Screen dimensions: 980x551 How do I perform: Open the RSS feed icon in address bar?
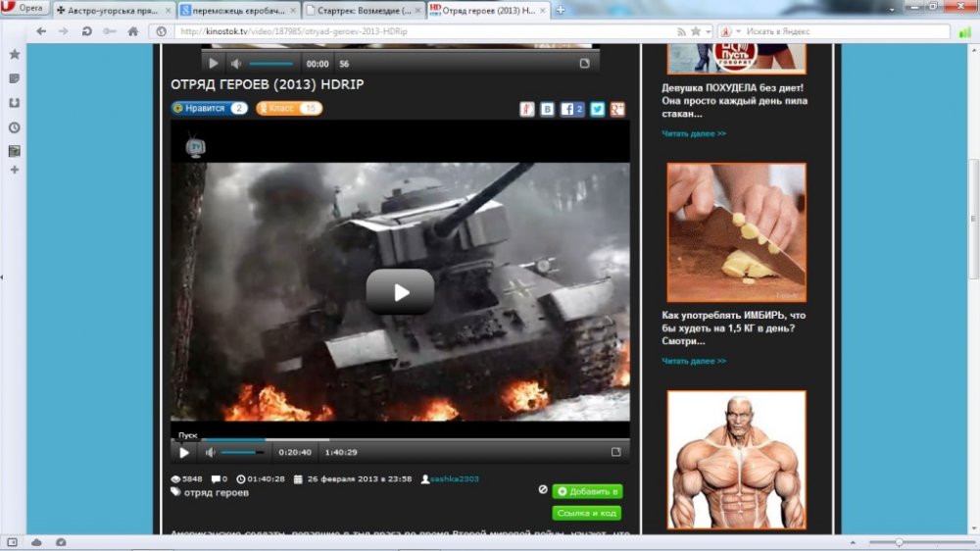click(681, 31)
